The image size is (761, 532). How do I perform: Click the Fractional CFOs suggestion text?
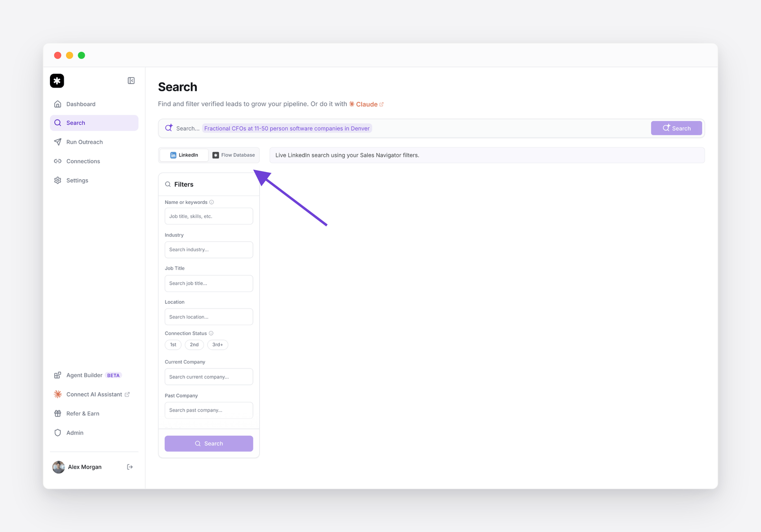click(287, 128)
